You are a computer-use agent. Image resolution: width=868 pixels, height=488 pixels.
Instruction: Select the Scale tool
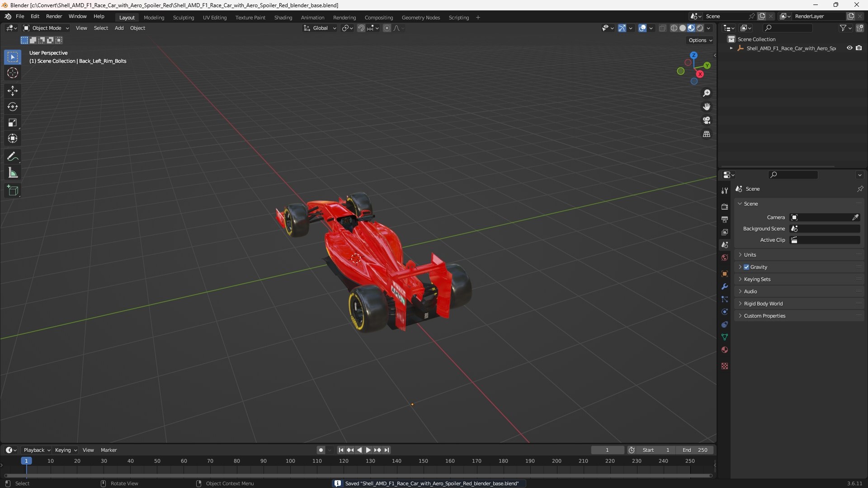(13, 122)
